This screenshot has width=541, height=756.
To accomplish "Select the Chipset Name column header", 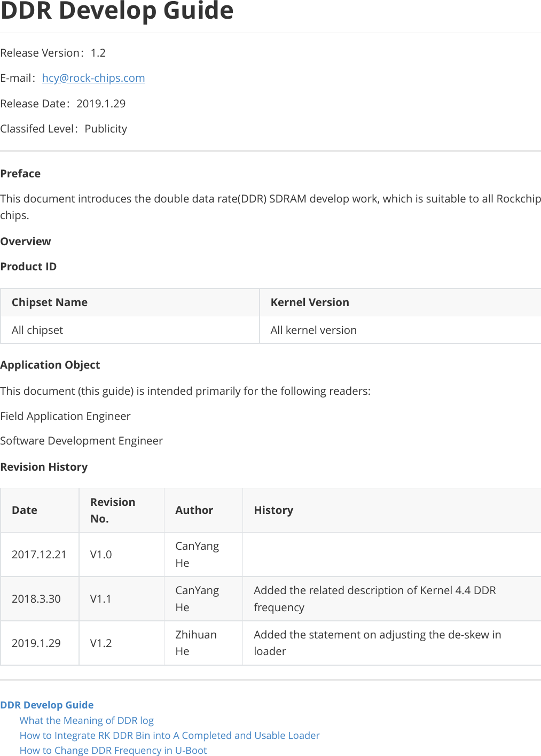I will pyautogui.click(x=50, y=302).
